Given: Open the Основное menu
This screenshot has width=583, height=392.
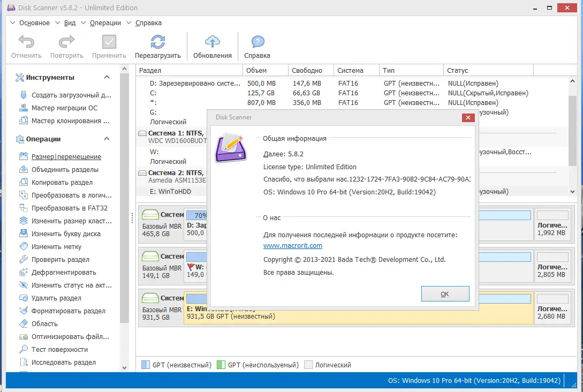Looking at the screenshot, I should point(35,22).
